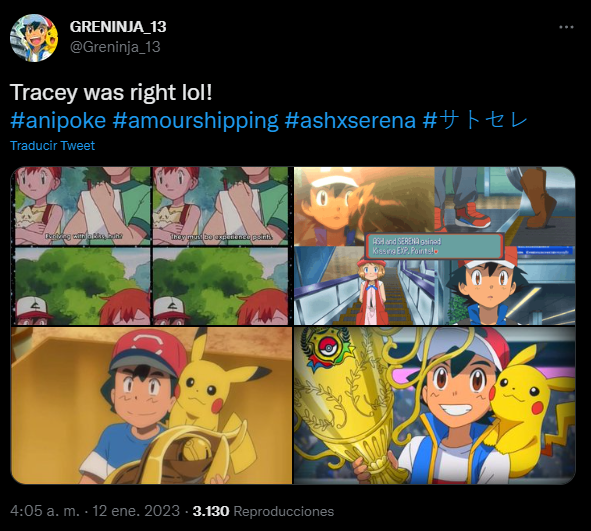Open image of Ash holding Alola trophy

point(152,406)
